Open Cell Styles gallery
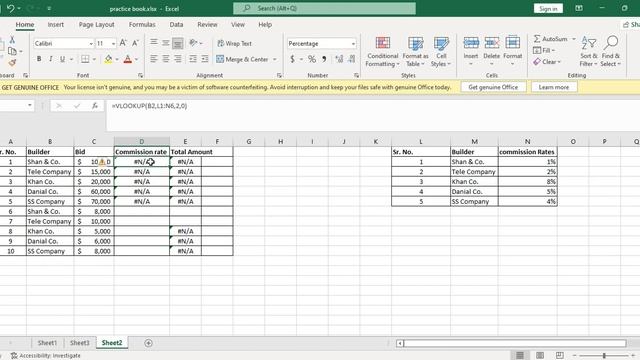This screenshot has height=360, width=640. pyautogui.click(x=441, y=51)
